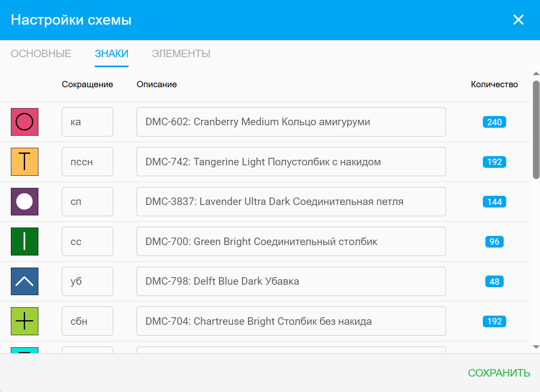Click the 240 count badge
Viewport: 540px width, 392px height.
pos(494,122)
